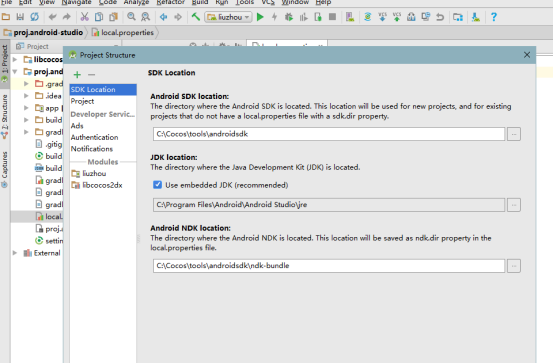Click the blue Help question mark icon
This screenshot has height=364, width=553.
[494, 17]
